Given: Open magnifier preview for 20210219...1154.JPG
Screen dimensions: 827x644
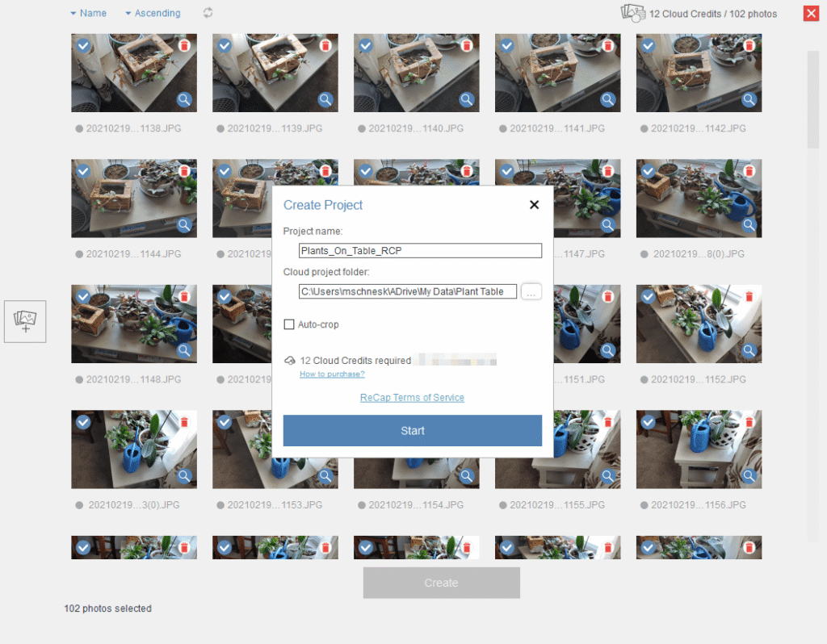Looking at the screenshot, I should click(x=467, y=476).
